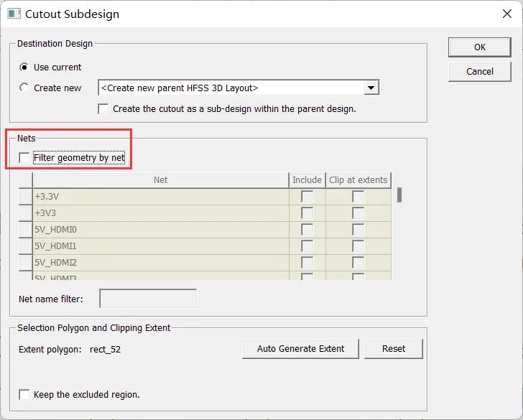
Task: Click the nets table scrollbar thumb
Action: [x=399, y=195]
